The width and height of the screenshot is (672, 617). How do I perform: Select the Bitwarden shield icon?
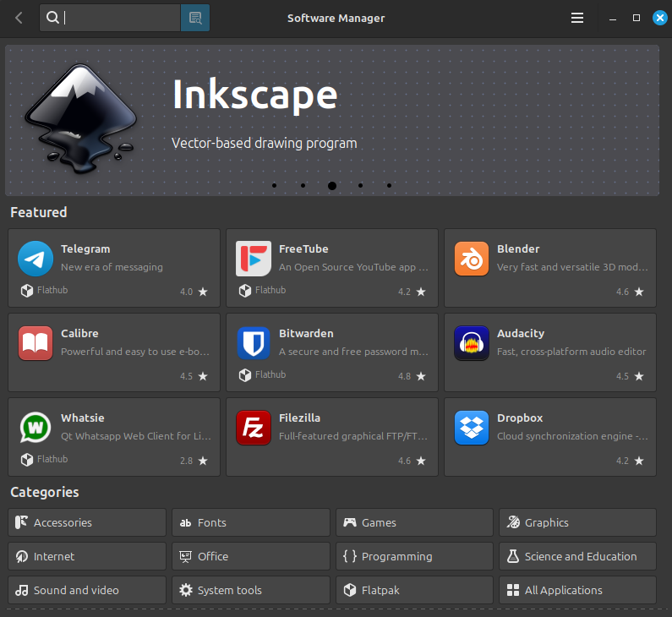[x=254, y=343]
